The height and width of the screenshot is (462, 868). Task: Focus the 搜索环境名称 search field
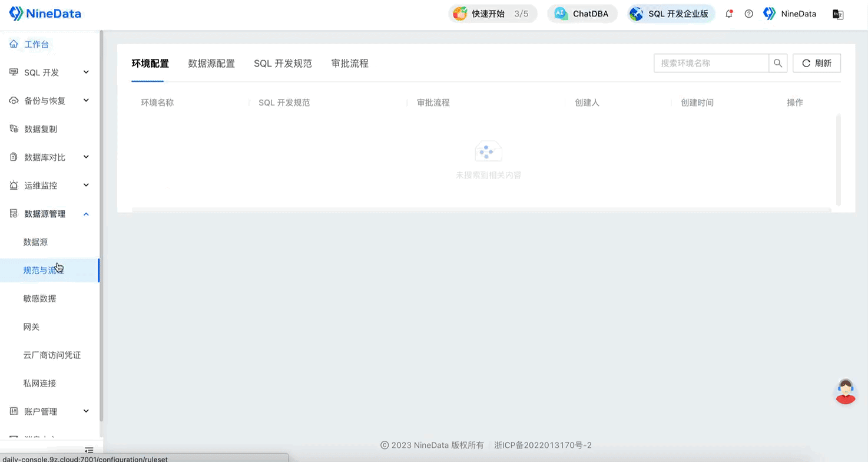[711, 63]
